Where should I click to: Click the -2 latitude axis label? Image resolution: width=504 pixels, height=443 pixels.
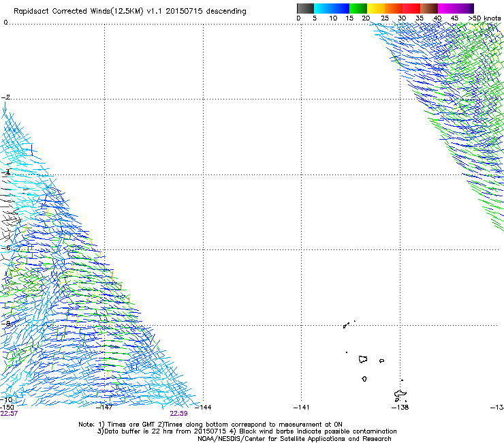pyautogui.click(x=5, y=97)
